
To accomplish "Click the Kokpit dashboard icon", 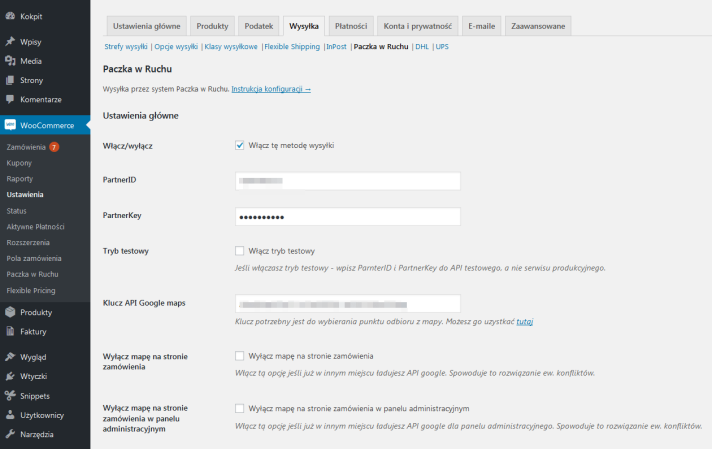I will click(x=10, y=16).
